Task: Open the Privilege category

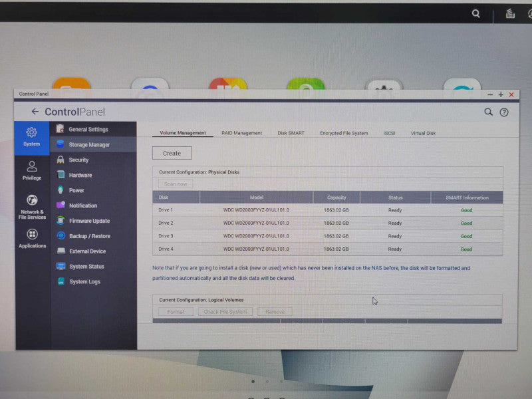Action: (x=31, y=171)
